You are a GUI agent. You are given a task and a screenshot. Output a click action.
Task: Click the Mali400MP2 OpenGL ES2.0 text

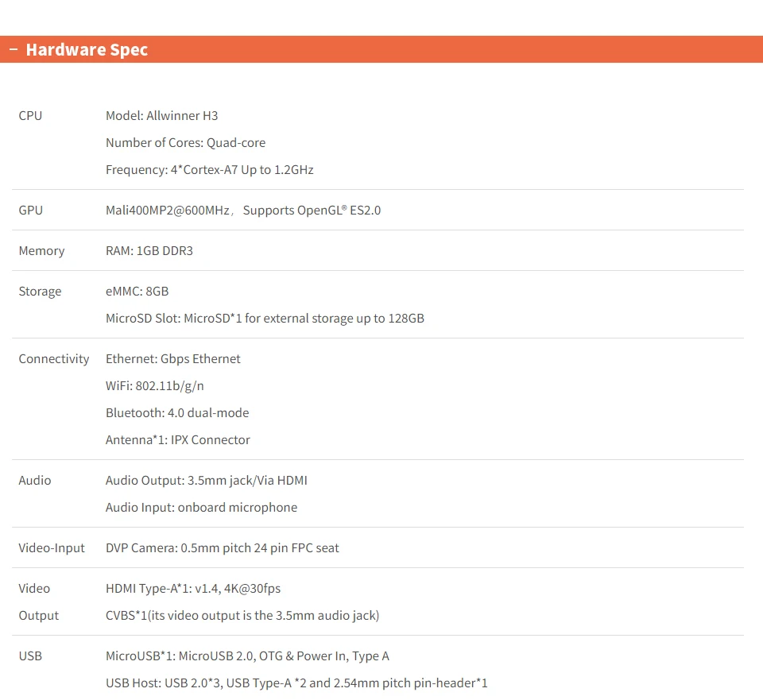pos(242,210)
